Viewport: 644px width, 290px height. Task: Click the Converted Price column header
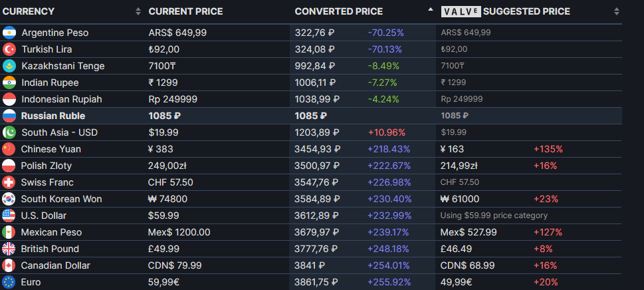339,11
